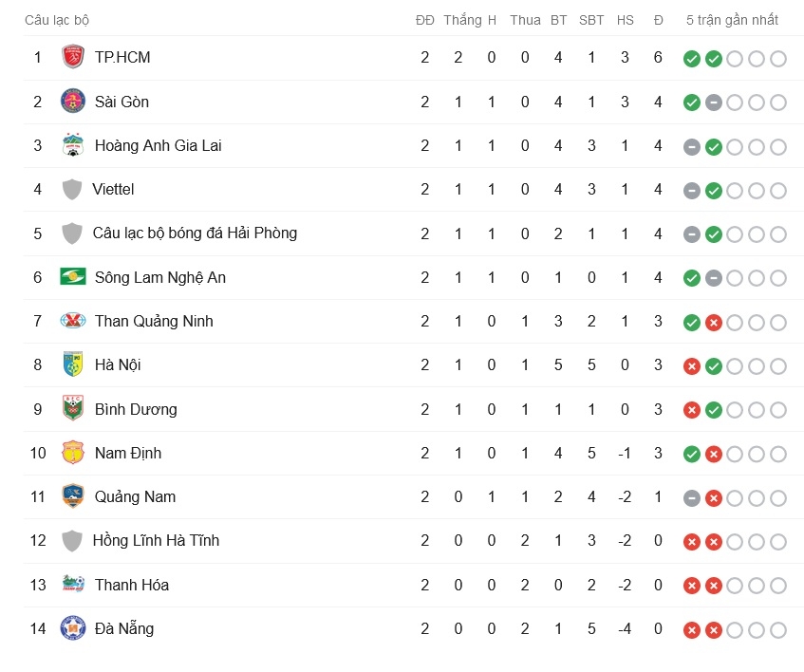Open the Viettel team page link

click(x=114, y=189)
